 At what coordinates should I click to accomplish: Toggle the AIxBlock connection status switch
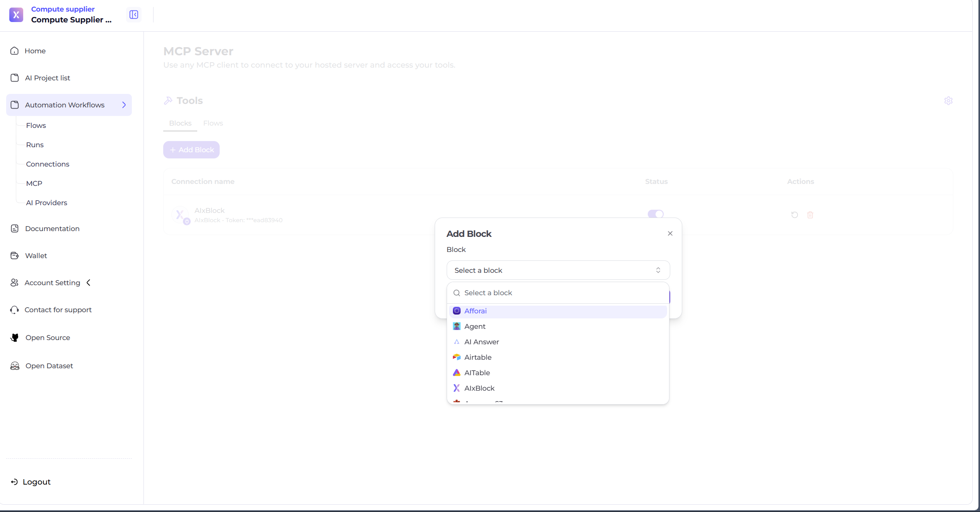(x=656, y=214)
